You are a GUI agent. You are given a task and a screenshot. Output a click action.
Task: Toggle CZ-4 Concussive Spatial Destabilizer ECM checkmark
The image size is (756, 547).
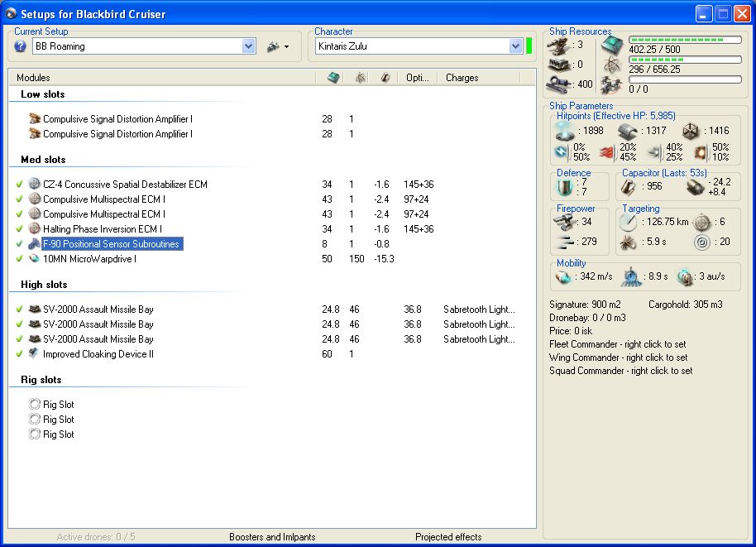click(19, 185)
